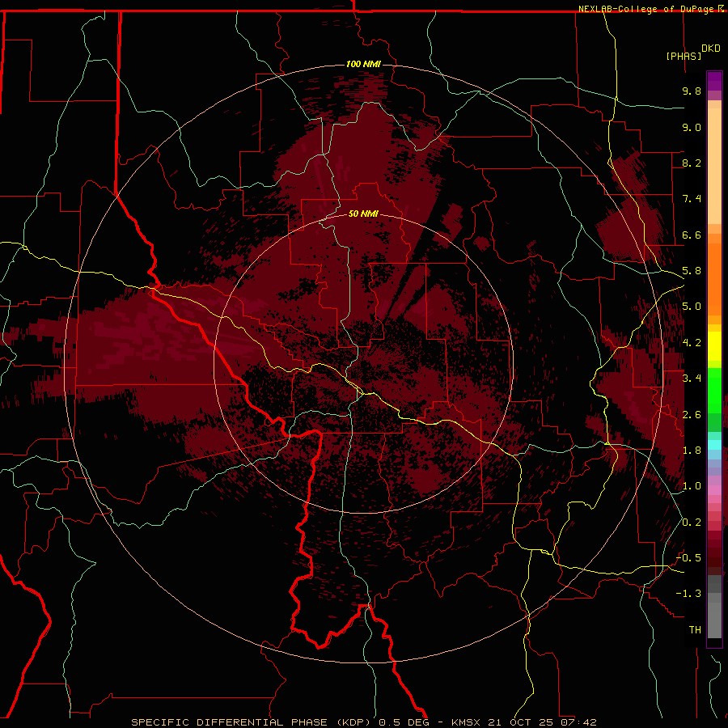Pick the bright green color bar segment
The width and height of the screenshot is (728, 728).
point(714,390)
